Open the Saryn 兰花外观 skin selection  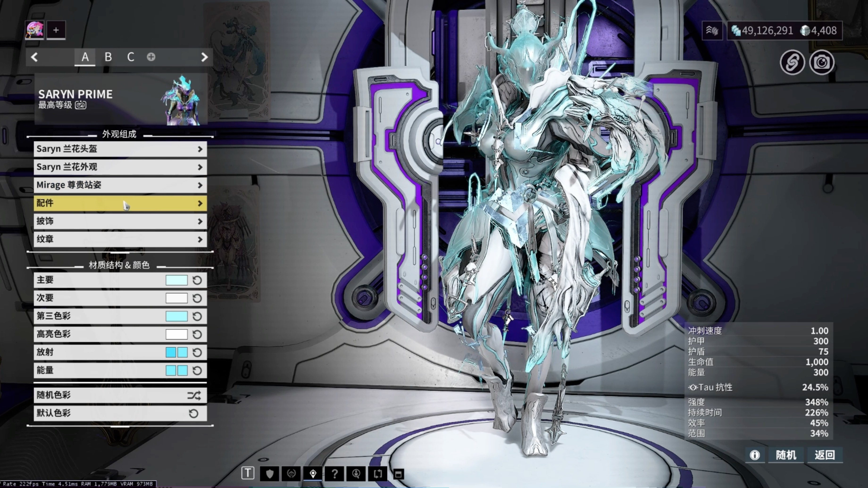click(120, 167)
